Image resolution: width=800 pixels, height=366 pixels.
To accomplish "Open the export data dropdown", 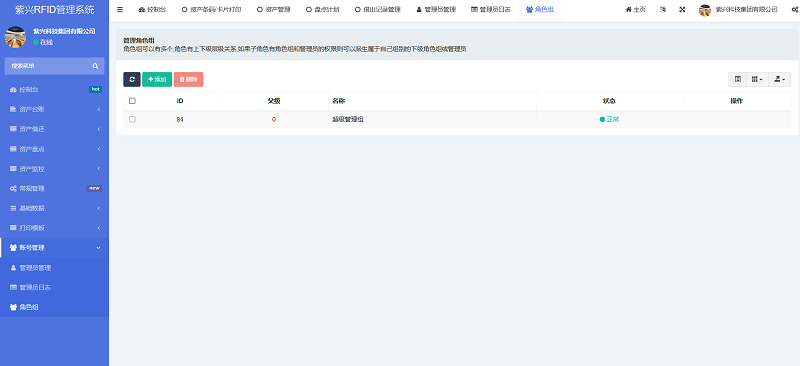I will click(780, 79).
